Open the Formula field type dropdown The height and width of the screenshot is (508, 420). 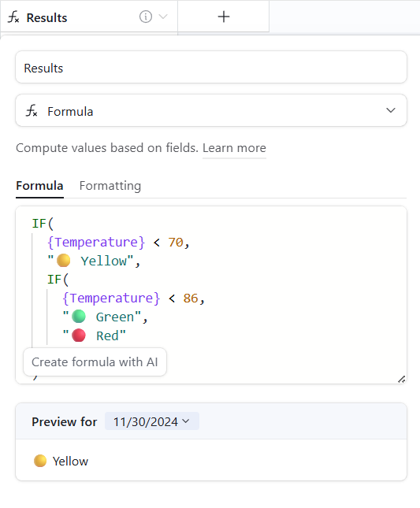coord(211,111)
